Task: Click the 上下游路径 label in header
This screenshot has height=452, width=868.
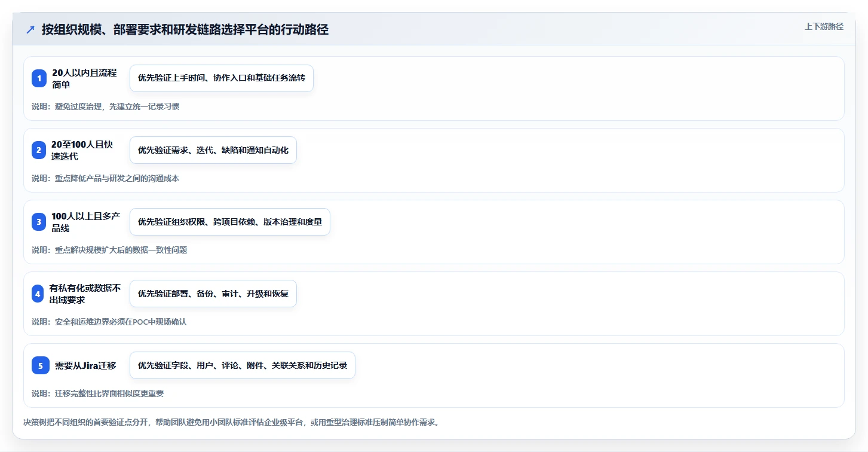Action: (x=824, y=26)
